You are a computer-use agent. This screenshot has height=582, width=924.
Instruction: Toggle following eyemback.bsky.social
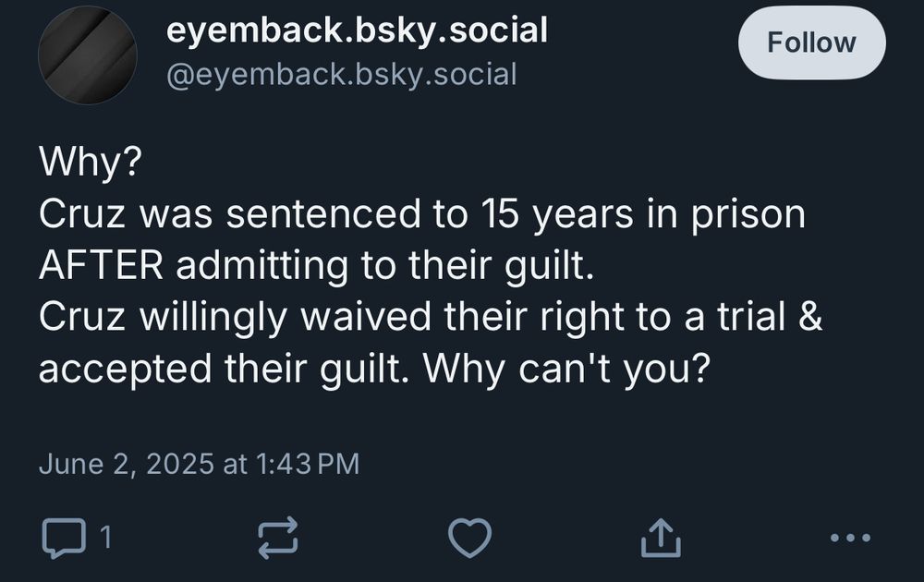810,42
